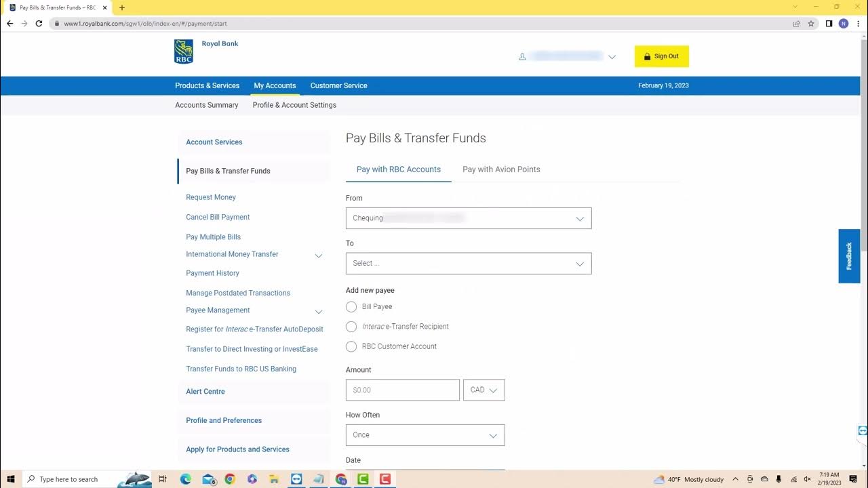Viewport: 868px width, 488px height.
Task: Bookmark this page with star icon
Action: coord(811,23)
